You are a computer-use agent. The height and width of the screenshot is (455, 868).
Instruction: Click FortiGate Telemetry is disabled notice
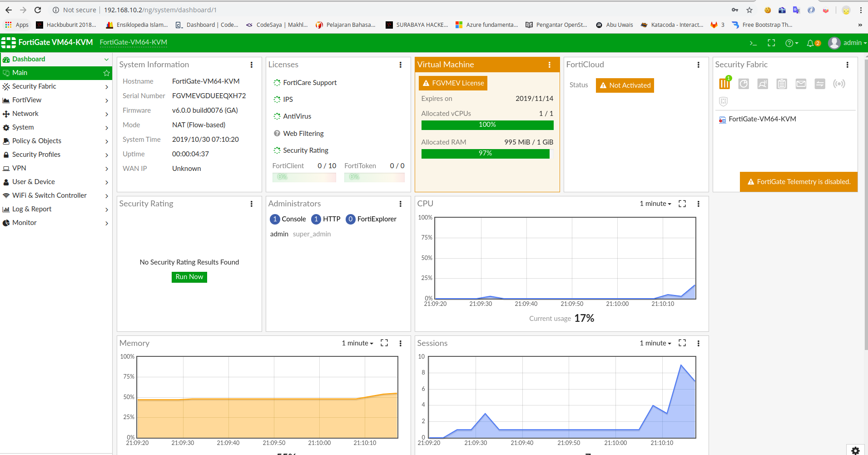pyautogui.click(x=799, y=182)
